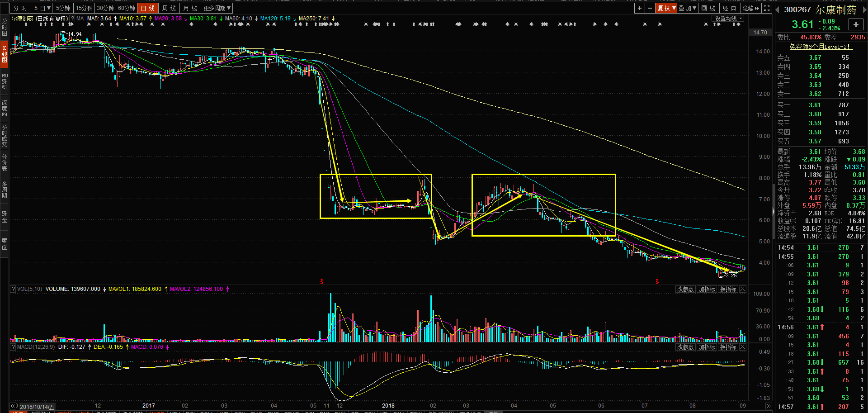Enter fullscreen chart mode
Screen dimensions: 868x413
(x=767, y=8)
